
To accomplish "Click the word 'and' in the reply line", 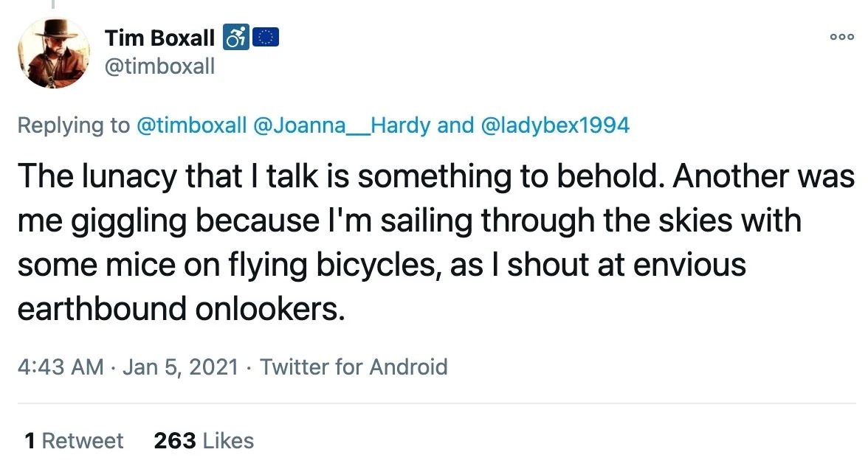I will (455, 125).
